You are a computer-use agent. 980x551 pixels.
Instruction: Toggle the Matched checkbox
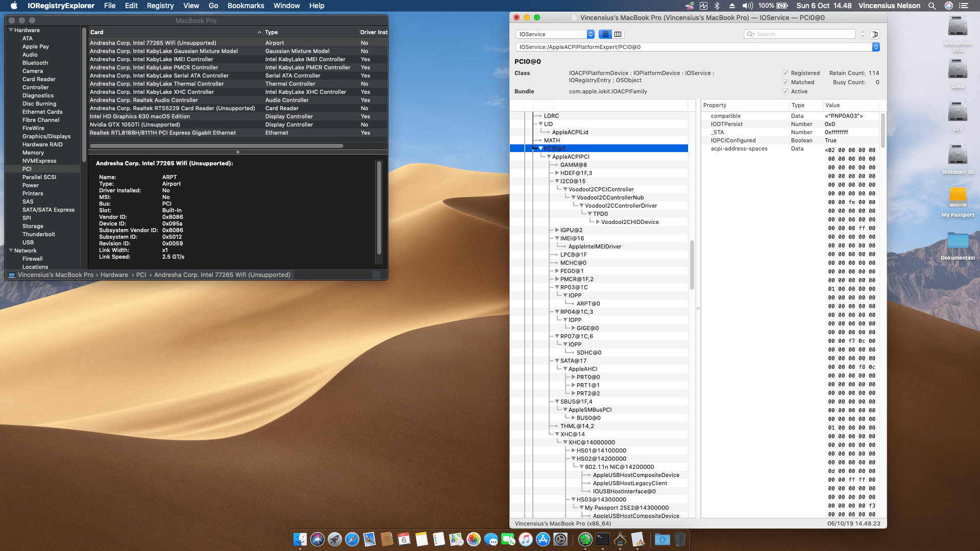pyautogui.click(x=786, y=82)
